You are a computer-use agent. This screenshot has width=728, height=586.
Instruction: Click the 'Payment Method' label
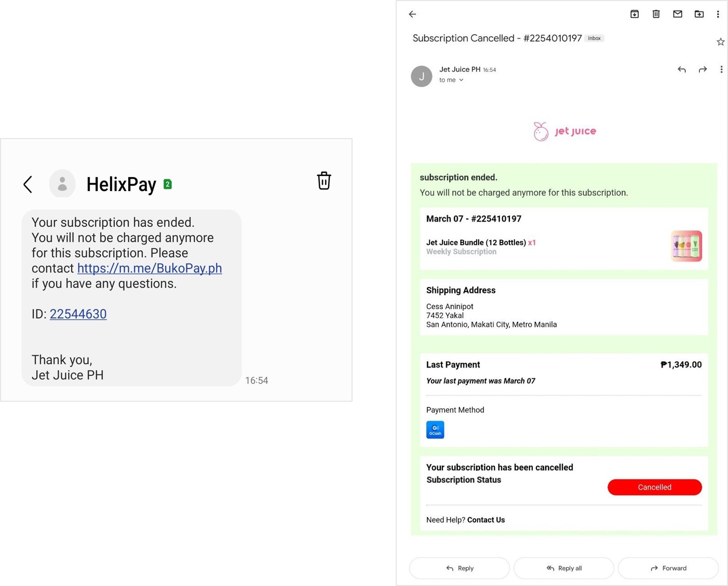(455, 410)
